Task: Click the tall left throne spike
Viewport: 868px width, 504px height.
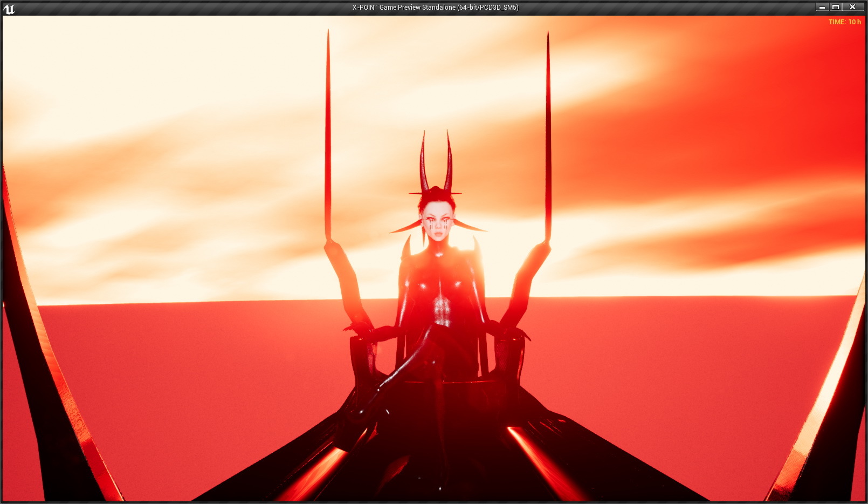Action: (327, 135)
